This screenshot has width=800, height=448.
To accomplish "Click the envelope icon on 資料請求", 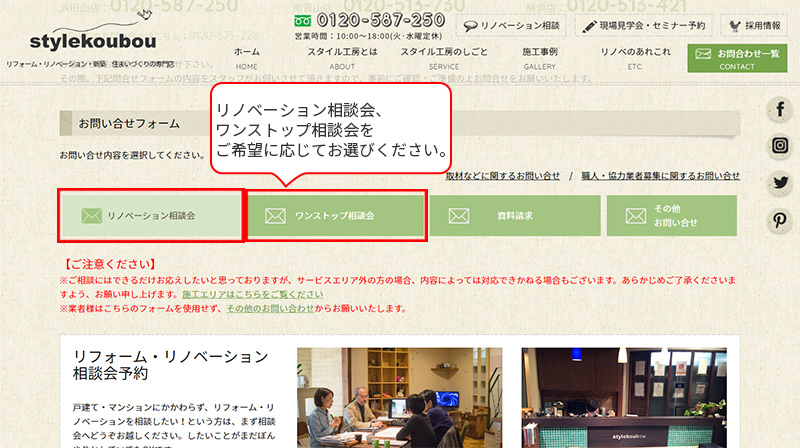I will tap(459, 216).
